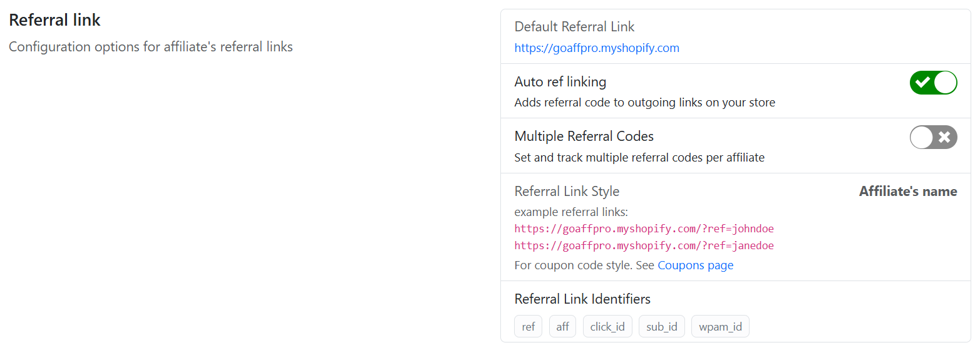Screen dimensions: 980x350
Task: Click the janedoe example referral link
Action: point(644,245)
